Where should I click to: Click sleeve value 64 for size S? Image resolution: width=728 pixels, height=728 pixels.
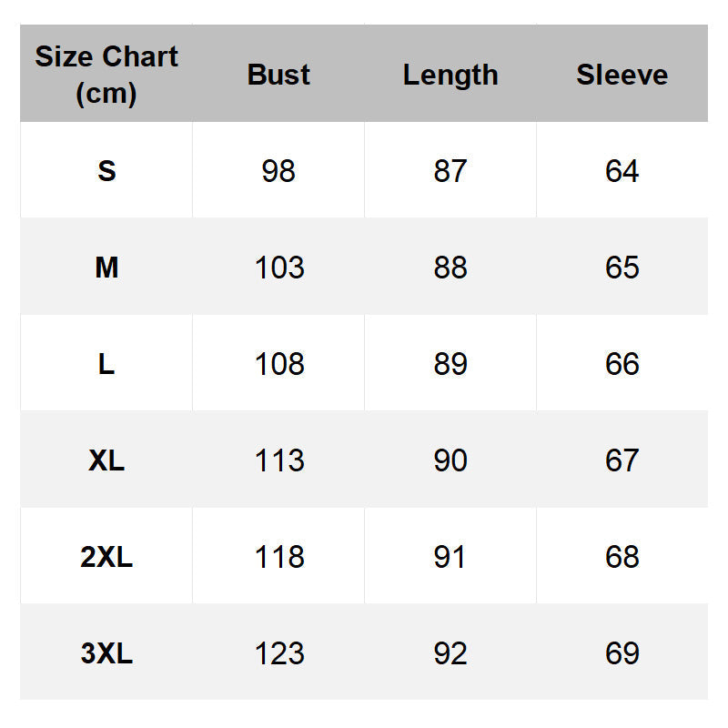(622, 171)
